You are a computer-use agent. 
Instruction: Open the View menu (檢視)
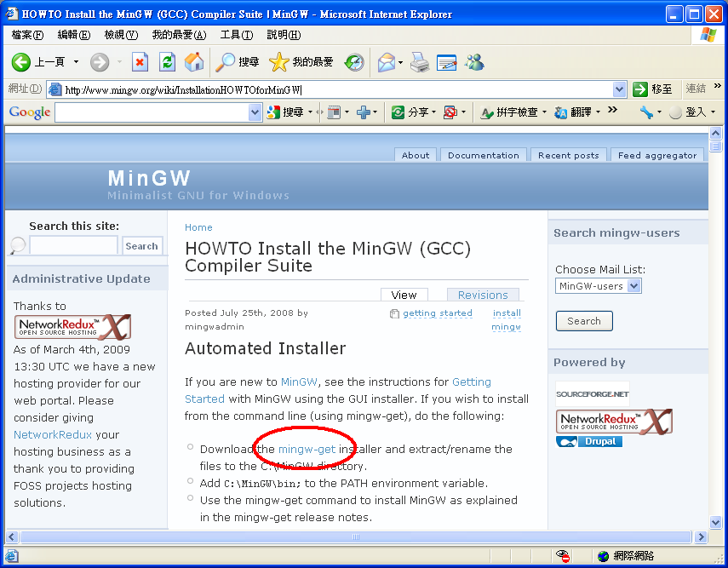click(x=121, y=35)
